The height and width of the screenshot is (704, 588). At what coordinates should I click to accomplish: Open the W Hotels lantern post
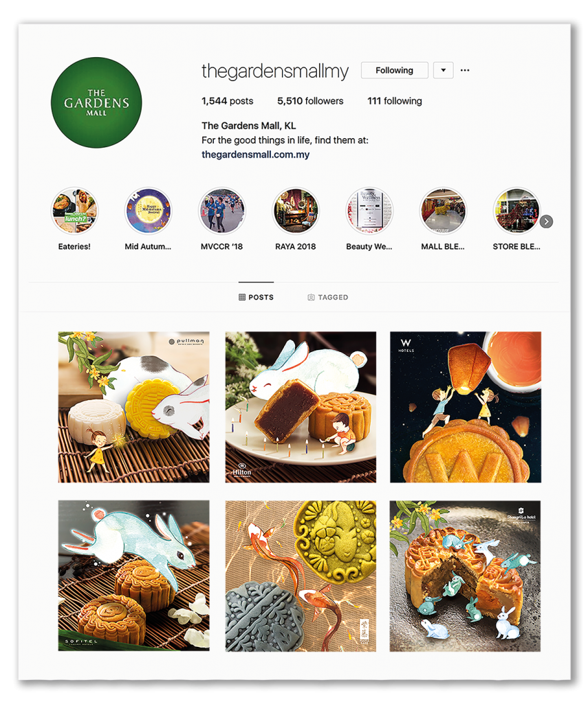[466, 407]
